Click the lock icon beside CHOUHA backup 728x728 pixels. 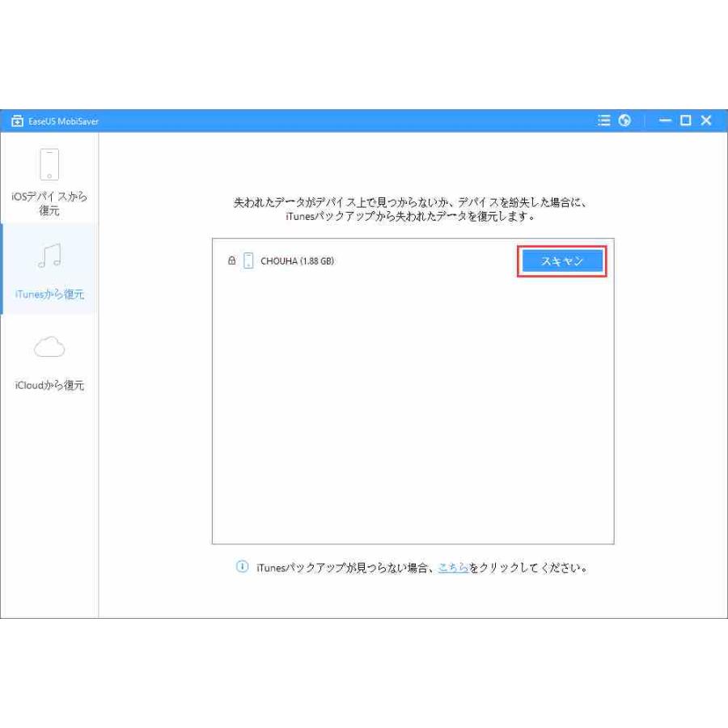pyautogui.click(x=231, y=260)
